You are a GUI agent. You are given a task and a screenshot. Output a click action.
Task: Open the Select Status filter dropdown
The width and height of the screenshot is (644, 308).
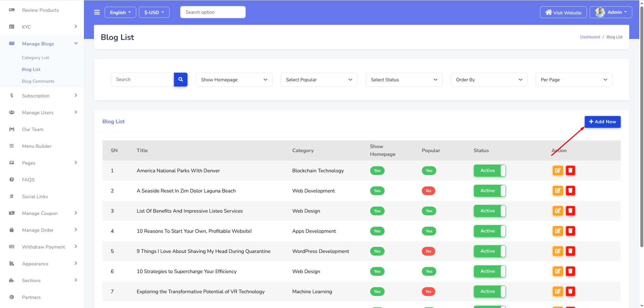(404, 80)
